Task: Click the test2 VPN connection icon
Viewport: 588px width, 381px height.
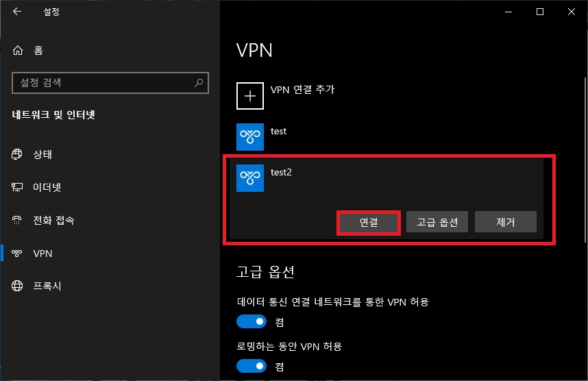Action: click(x=250, y=178)
